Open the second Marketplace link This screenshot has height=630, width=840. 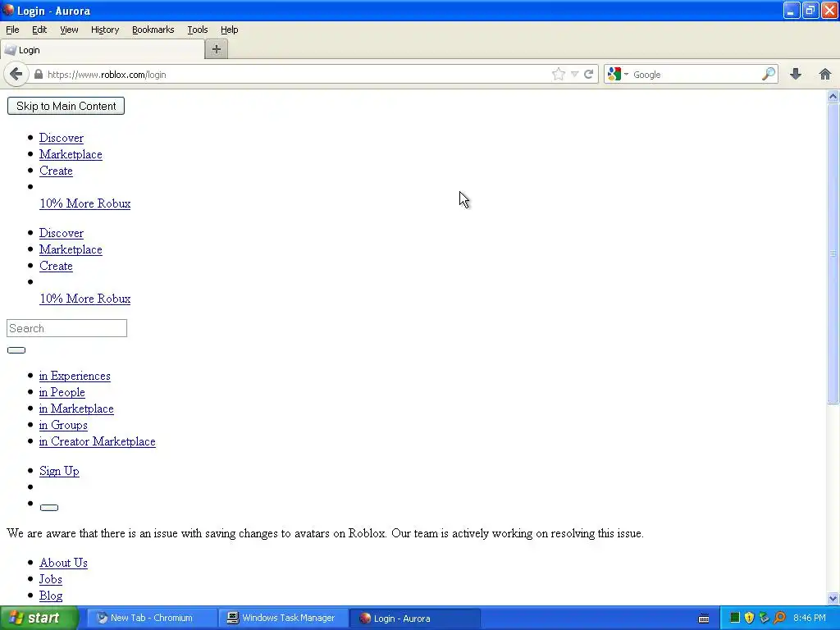[x=71, y=249]
